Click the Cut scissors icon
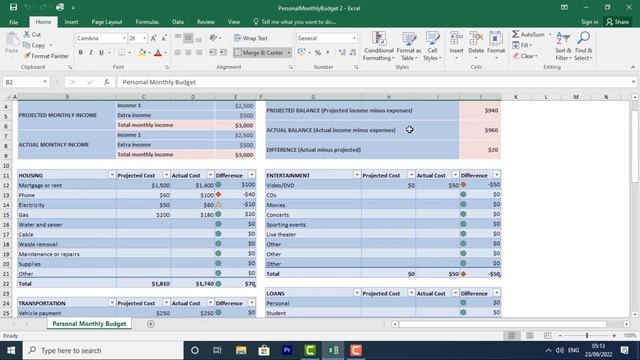The height and width of the screenshot is (360, 640). [x=27, y=34]
